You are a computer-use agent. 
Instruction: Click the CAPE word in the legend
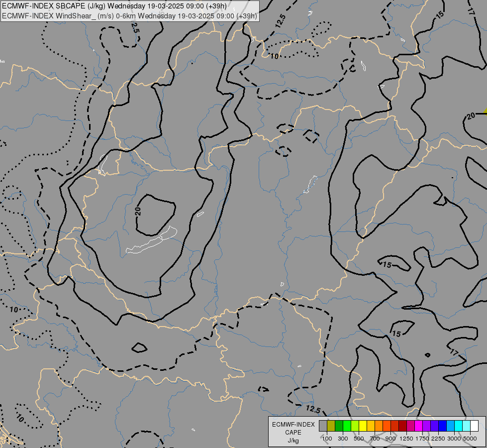(x=293, y=433)
